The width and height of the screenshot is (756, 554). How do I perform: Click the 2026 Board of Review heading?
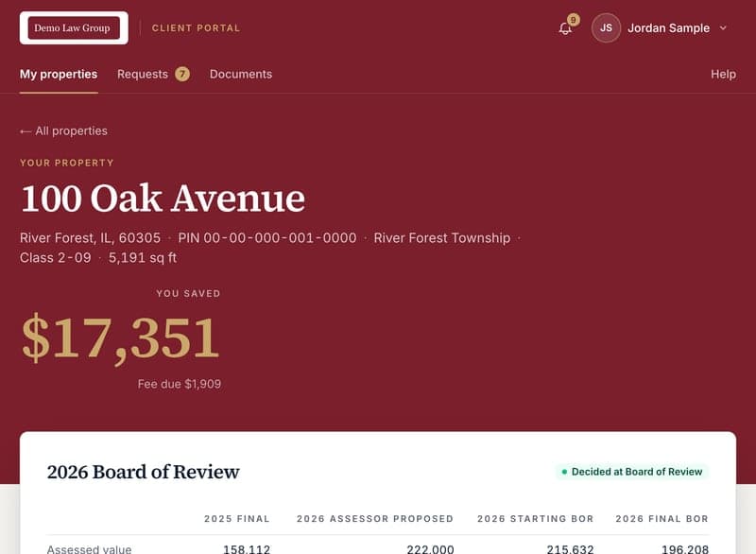[x=144, y=472]
